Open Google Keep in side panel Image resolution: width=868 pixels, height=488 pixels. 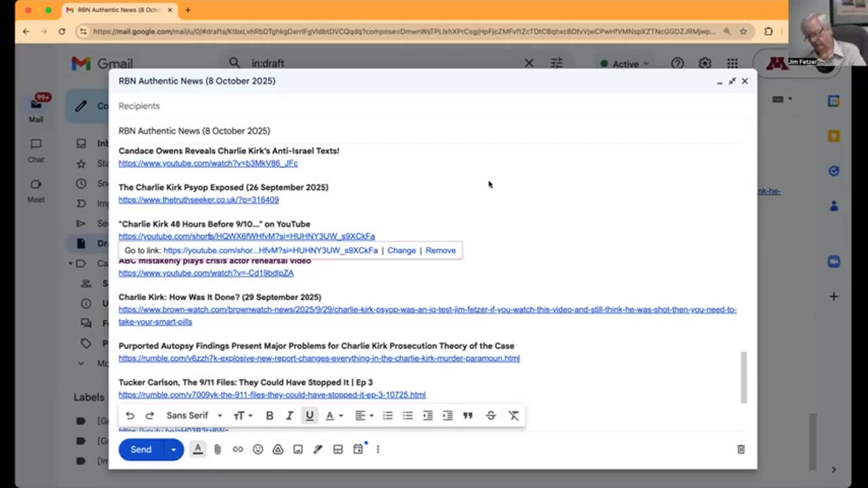pos(833,136)
